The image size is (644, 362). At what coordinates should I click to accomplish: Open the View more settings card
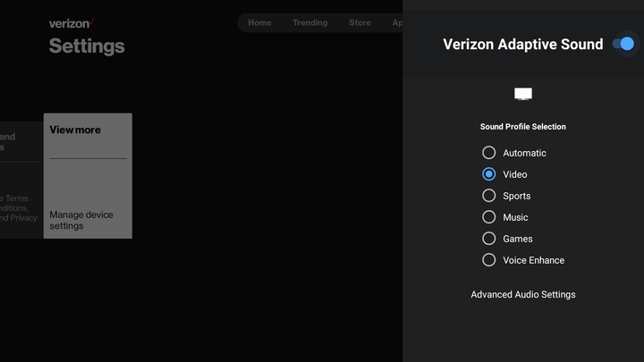point(88,176)
